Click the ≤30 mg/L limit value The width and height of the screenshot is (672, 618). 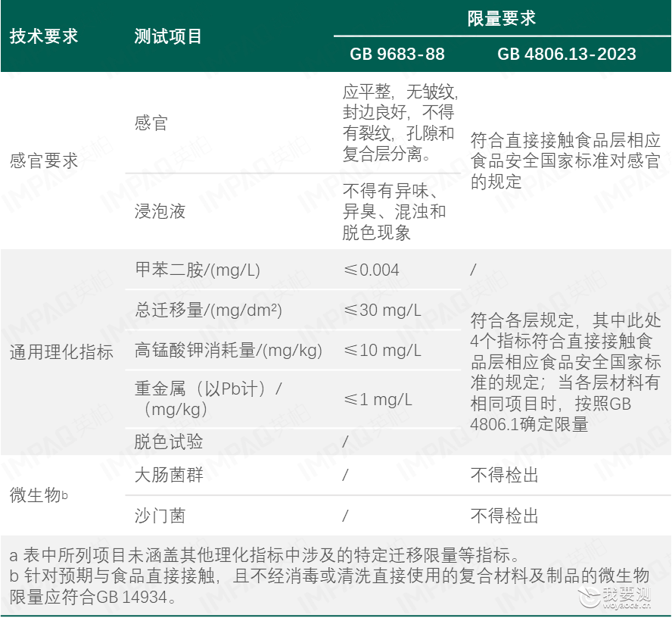coord(382,310)
